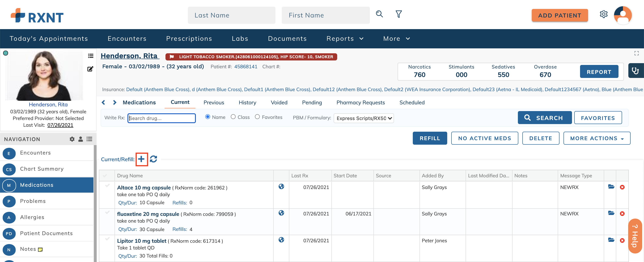Open Today's Appointments menu

pyautogui.click(x=49, y=39)
